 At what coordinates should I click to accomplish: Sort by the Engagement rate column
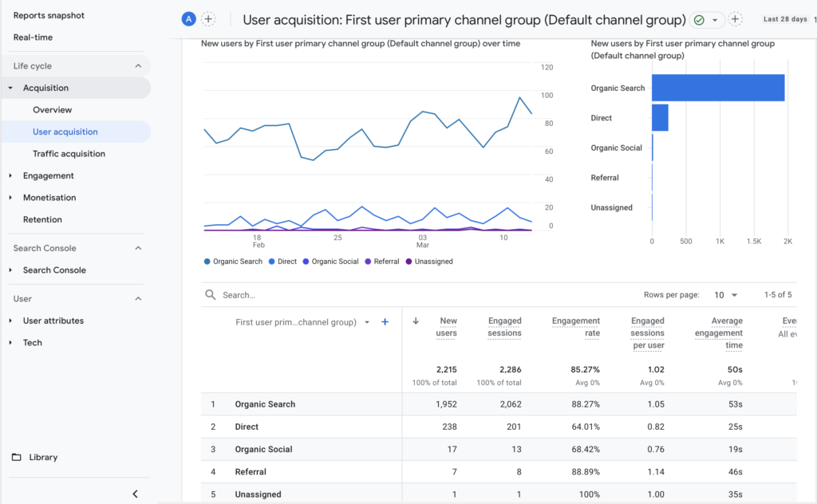pos(576,327)
